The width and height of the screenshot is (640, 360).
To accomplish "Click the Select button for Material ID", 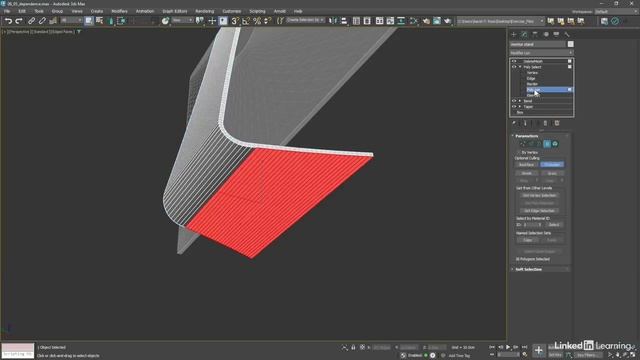I will [554, 225].
